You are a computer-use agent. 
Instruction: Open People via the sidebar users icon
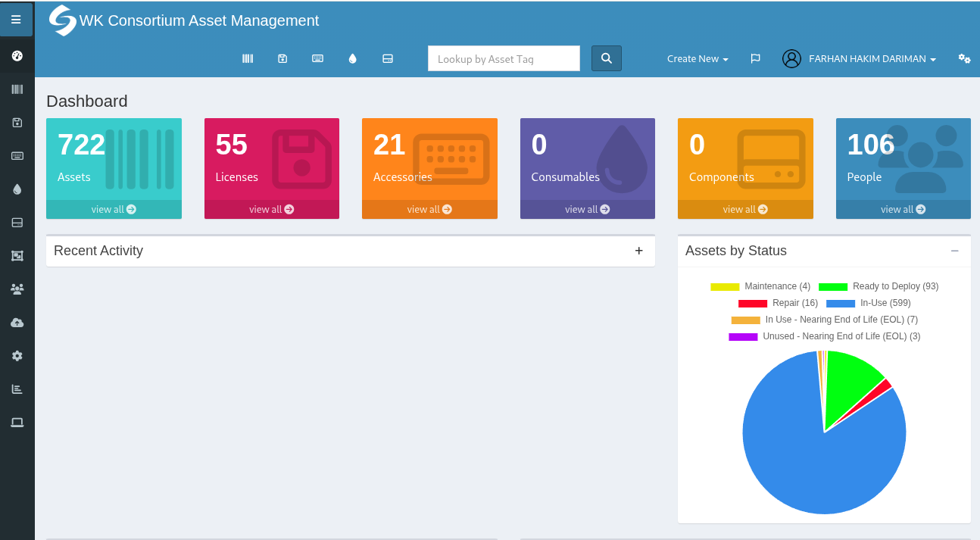(17, 289)
